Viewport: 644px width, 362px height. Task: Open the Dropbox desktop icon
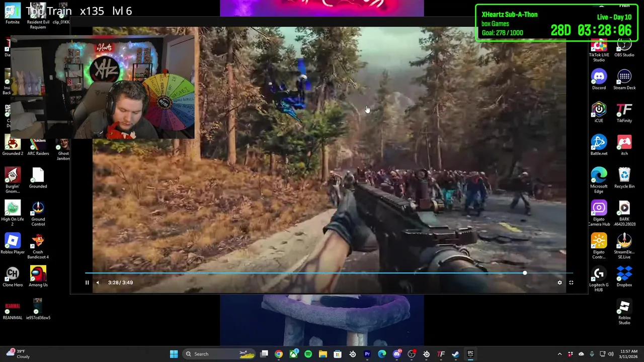coord(624,278)
